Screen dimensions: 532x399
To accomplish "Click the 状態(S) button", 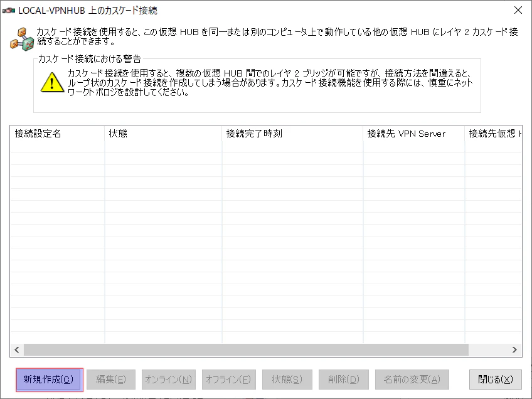I will coord(287,380).
